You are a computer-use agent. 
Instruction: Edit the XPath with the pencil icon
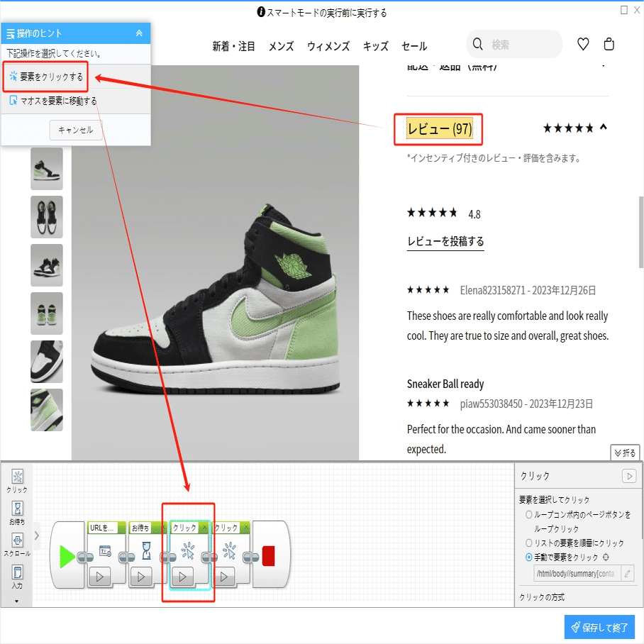[x=627, y=573]
